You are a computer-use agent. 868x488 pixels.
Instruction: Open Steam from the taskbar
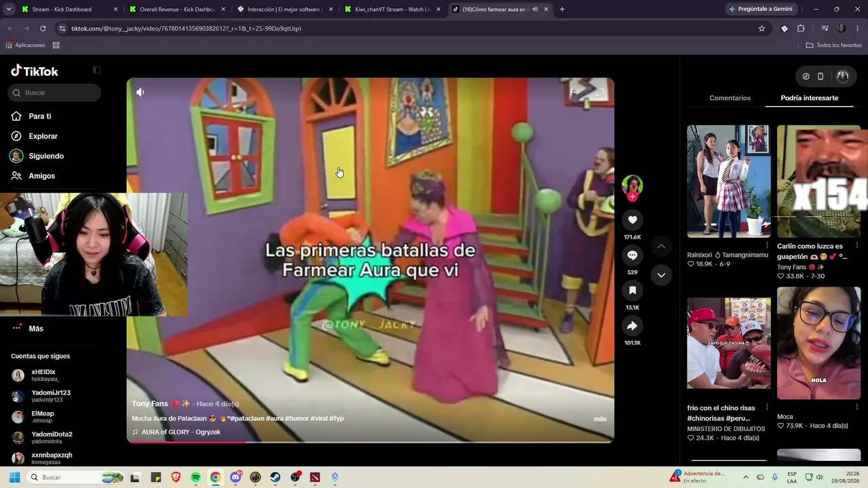275,477
